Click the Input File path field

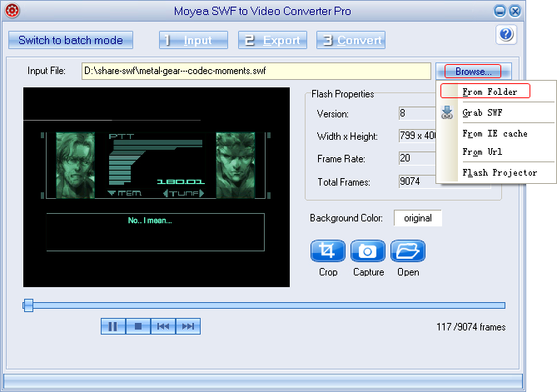(256, 71)
